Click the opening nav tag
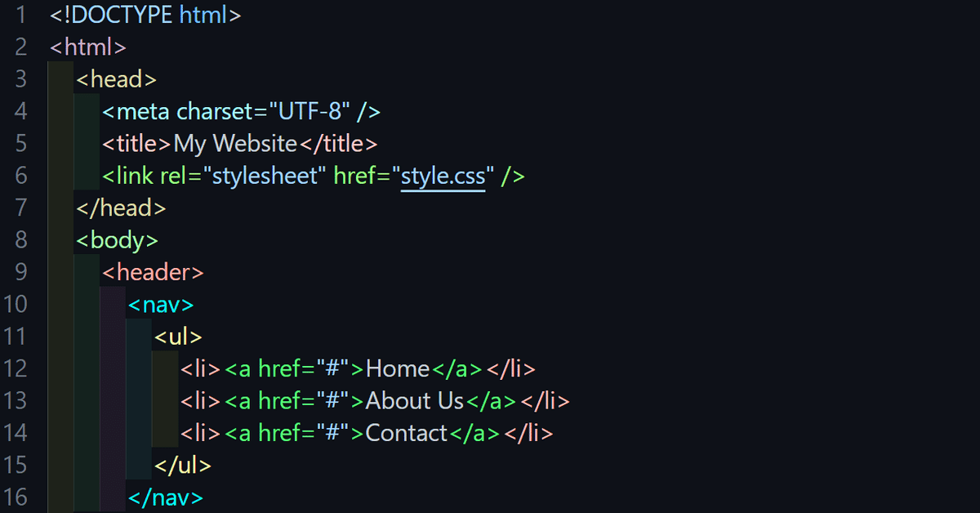Viewport: 980px width, 513px height. 161,304
